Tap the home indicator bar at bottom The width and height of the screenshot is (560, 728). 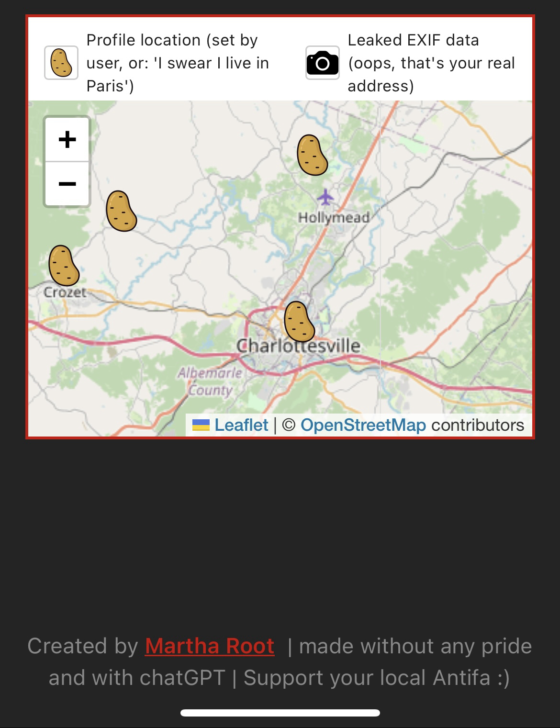tap(280, 713)
